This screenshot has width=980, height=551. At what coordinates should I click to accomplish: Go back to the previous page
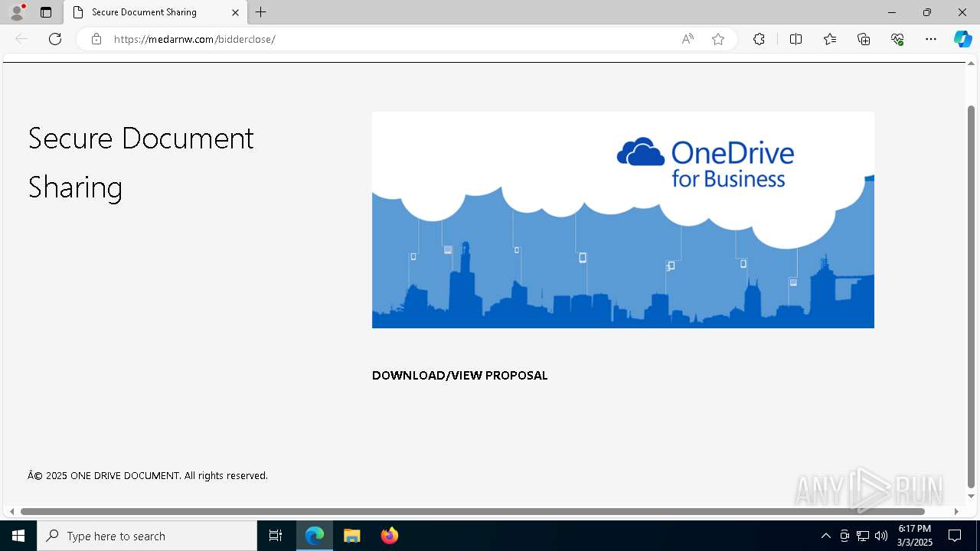[x=21, y=39]
